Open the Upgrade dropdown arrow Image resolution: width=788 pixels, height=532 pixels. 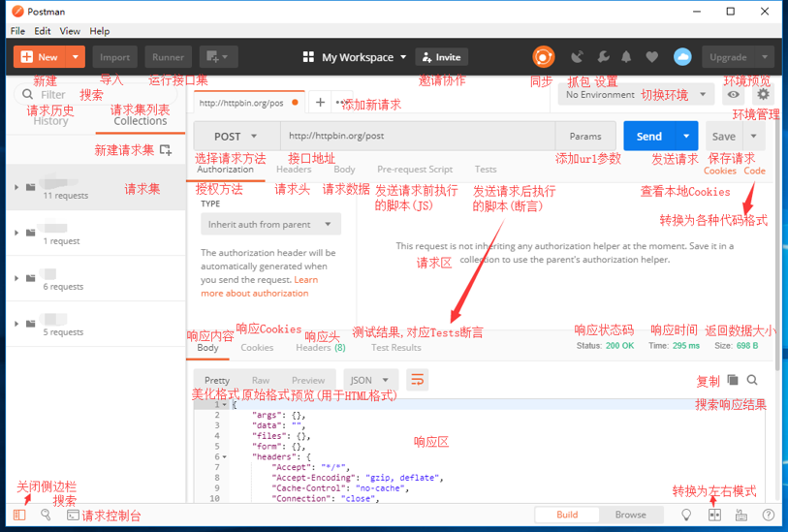pos(765,57)
